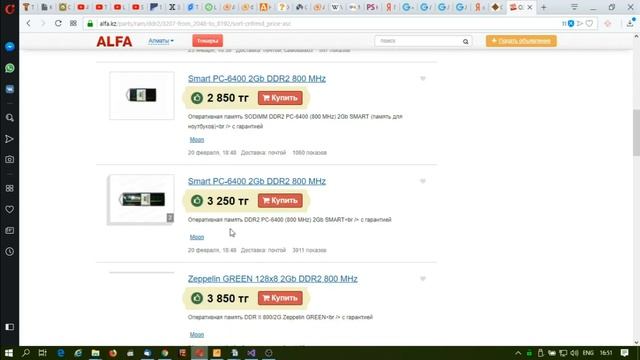Go forward to the next page

tap(43, 23)
